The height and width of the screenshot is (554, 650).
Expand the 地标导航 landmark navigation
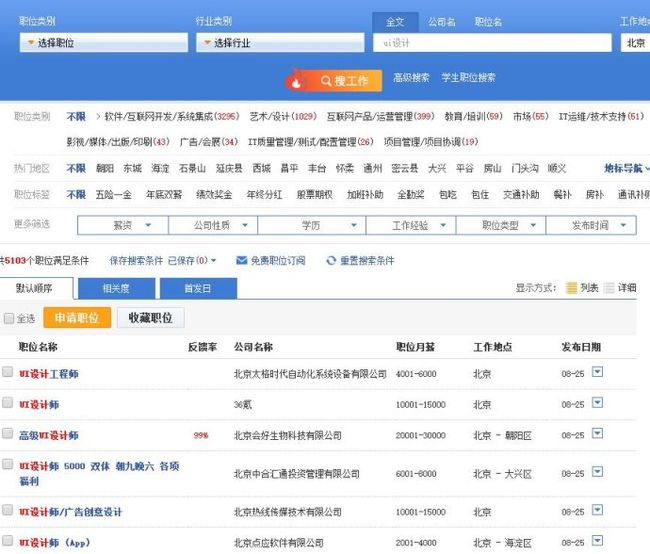point(626,168)
